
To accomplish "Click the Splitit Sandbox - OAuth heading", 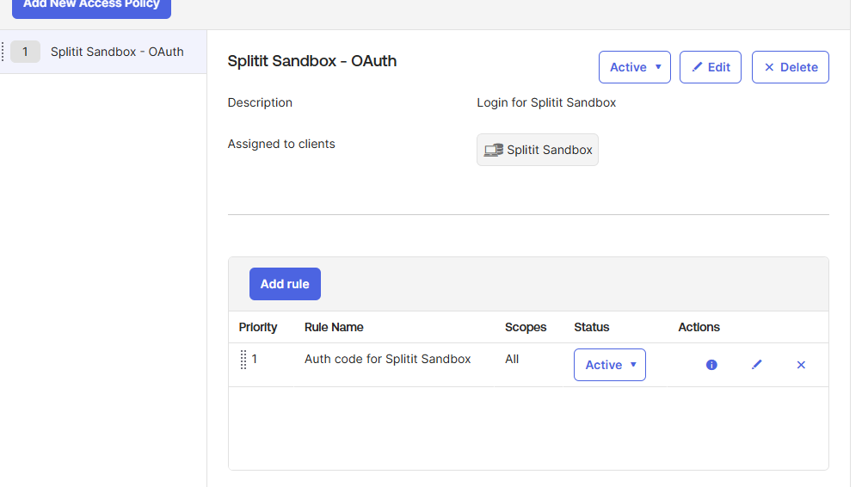I will [312, 61].
